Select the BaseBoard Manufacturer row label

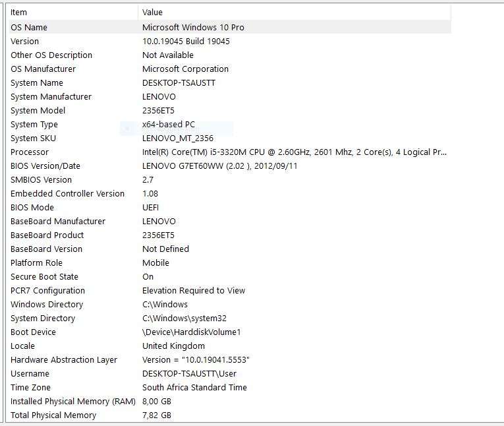point(58,221)
